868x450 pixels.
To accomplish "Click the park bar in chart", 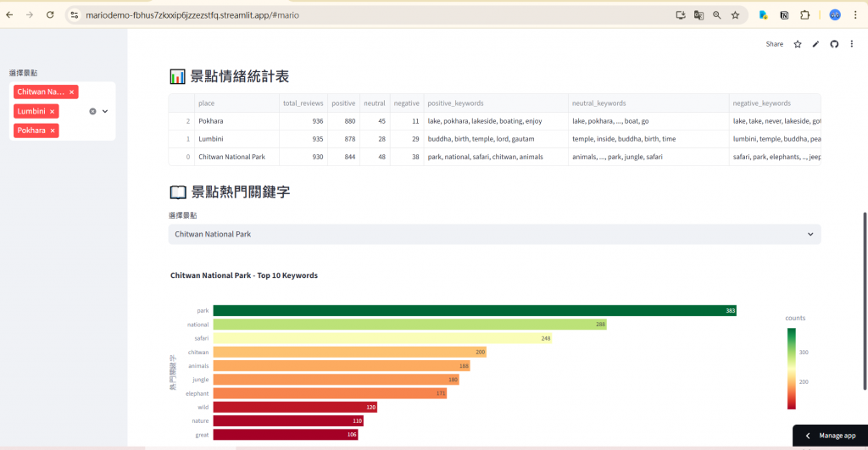I will [475, 310].
